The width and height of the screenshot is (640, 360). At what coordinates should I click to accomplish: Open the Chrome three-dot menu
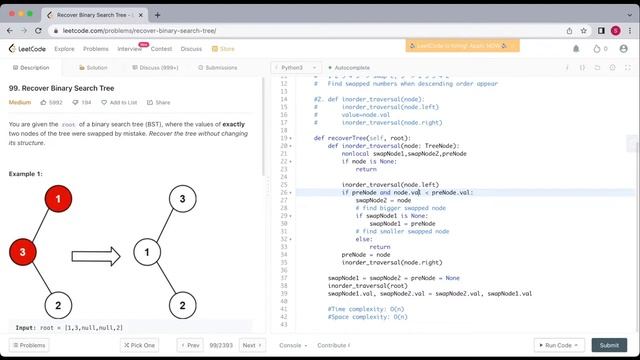click(629, 31)
